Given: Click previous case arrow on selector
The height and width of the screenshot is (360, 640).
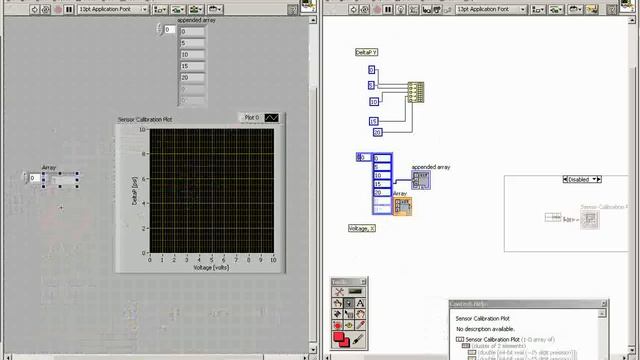Looking at the screenshot, I should point(565,179).
